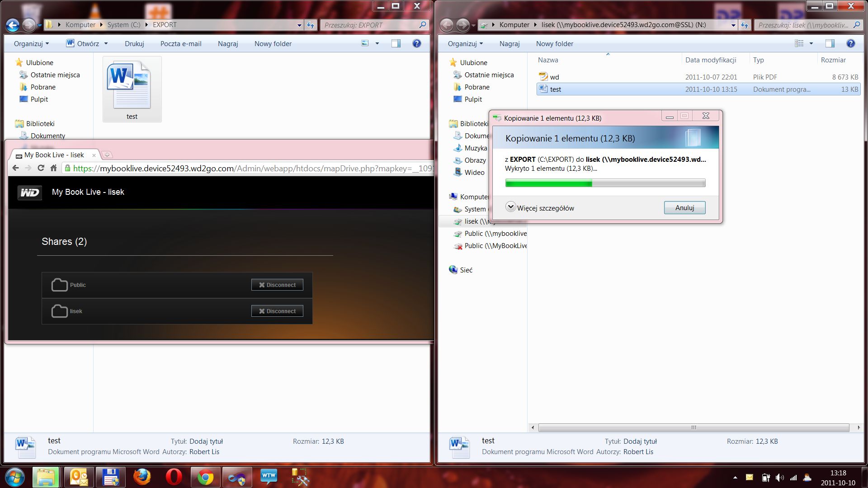Click Nowy folder in the right window toolbar
Screen dimensions: 868x488
pyautogui.click(x=554, y=43)
